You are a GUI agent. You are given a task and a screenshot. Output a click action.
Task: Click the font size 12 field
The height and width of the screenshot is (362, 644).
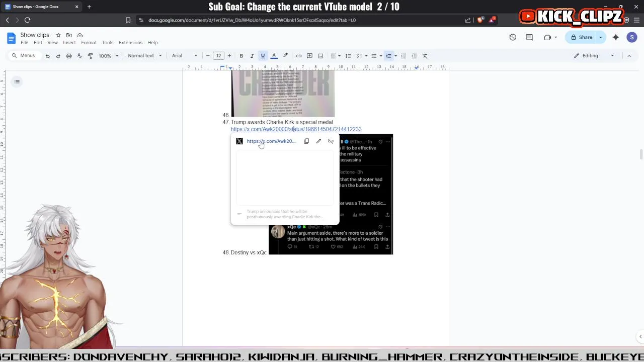[218, 56]
